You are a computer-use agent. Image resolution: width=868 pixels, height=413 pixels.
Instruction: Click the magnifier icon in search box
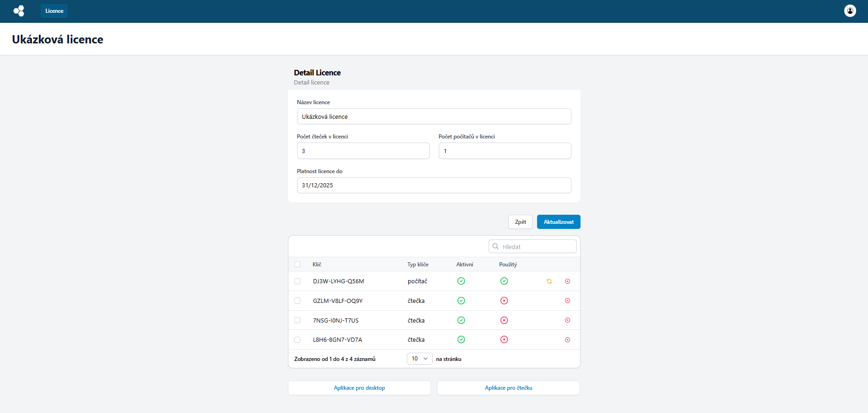click(x=495, y=247)
